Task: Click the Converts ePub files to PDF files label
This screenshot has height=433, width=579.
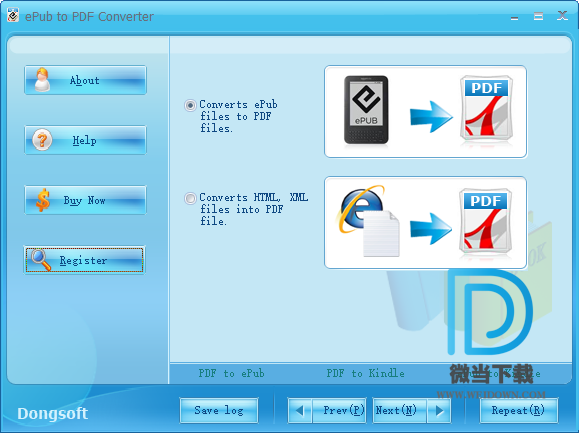Action: [238, 116]
